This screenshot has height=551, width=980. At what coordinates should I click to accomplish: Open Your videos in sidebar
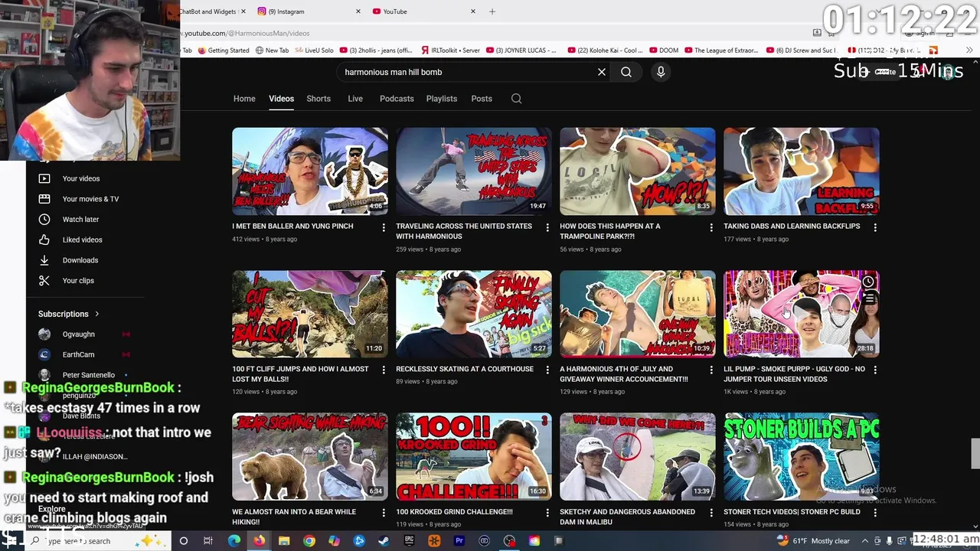[x=81, y=178]
